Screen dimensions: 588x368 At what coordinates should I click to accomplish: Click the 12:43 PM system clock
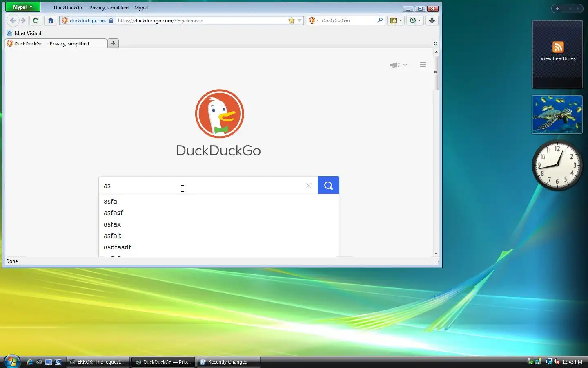(572, 362)
